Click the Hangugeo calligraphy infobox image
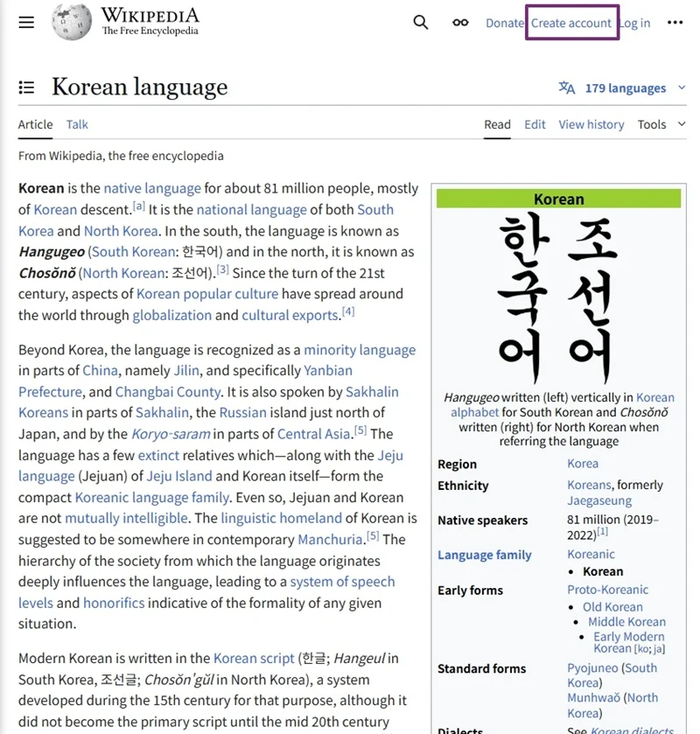Viewport: 700px width, 734px height. coord(558,298)
